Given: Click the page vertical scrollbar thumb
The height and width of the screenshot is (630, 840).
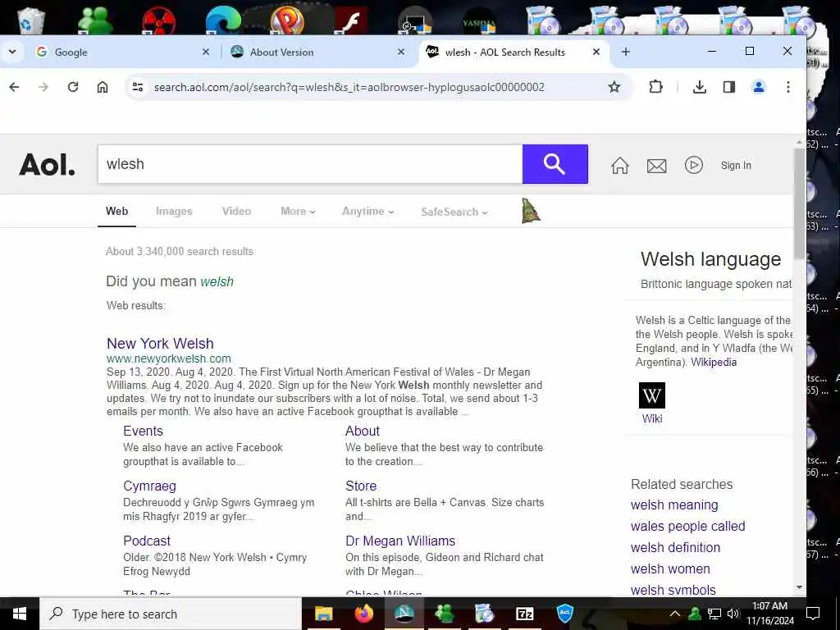Looking at the screenshot, I should pos(799,203).
